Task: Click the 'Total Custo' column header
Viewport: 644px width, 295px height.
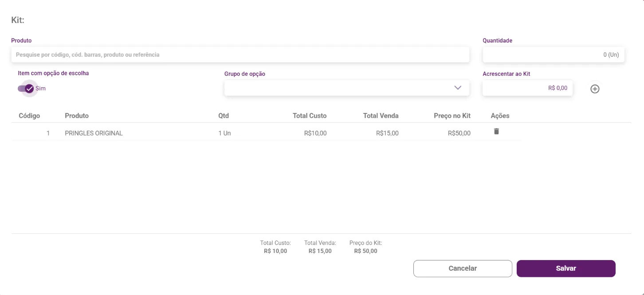Action: pyautogui.click(x=310, y=116)
